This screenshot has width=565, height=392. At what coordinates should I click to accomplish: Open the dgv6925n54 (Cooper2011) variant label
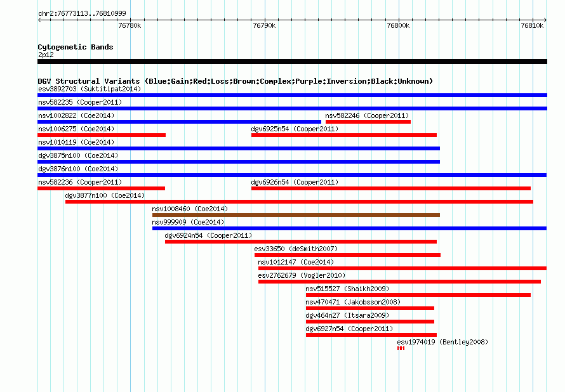click(295, 129)
